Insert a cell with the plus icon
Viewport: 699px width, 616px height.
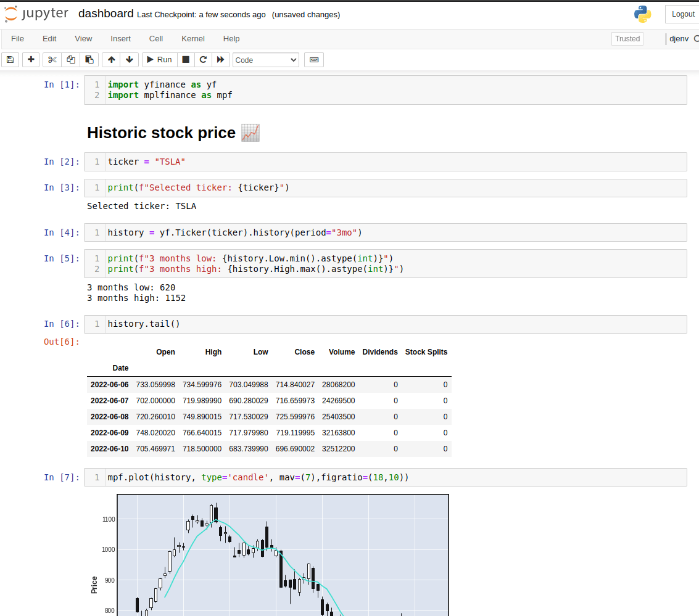pos(30,59)
